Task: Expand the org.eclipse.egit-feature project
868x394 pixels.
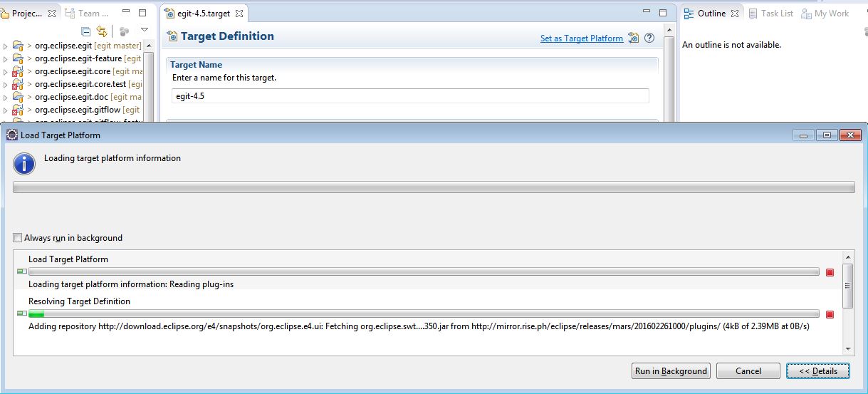Action: (x=6, y=58)
